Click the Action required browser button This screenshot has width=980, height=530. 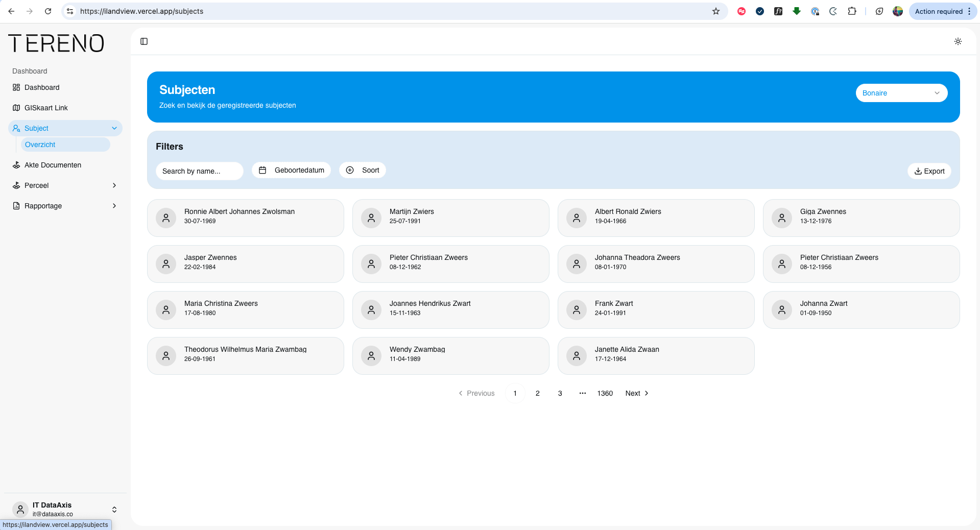click(943, 11)
